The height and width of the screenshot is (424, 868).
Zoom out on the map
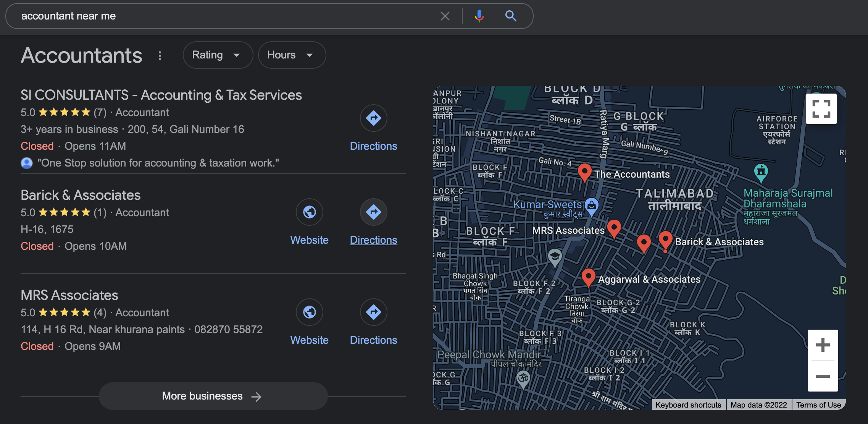pos(823,376)
